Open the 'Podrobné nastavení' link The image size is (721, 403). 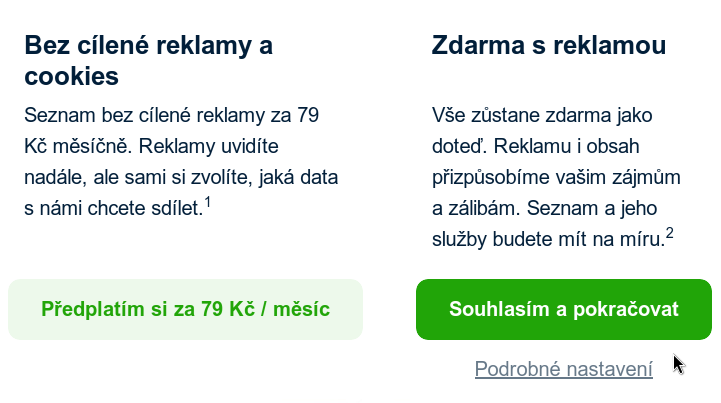point(563,370)
